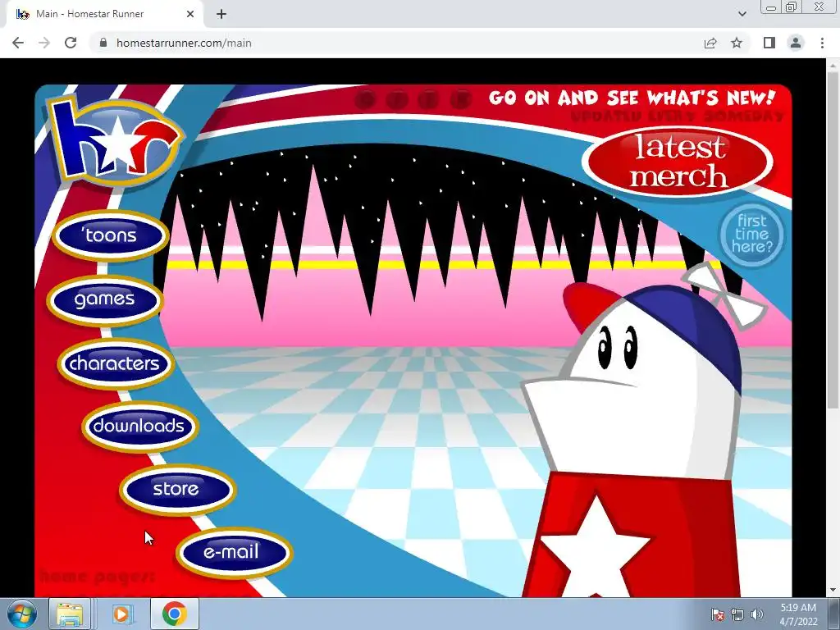The height and width of the screenshot is (630, 840).
Task: View site security lock icon
Action: pos(103,43)
